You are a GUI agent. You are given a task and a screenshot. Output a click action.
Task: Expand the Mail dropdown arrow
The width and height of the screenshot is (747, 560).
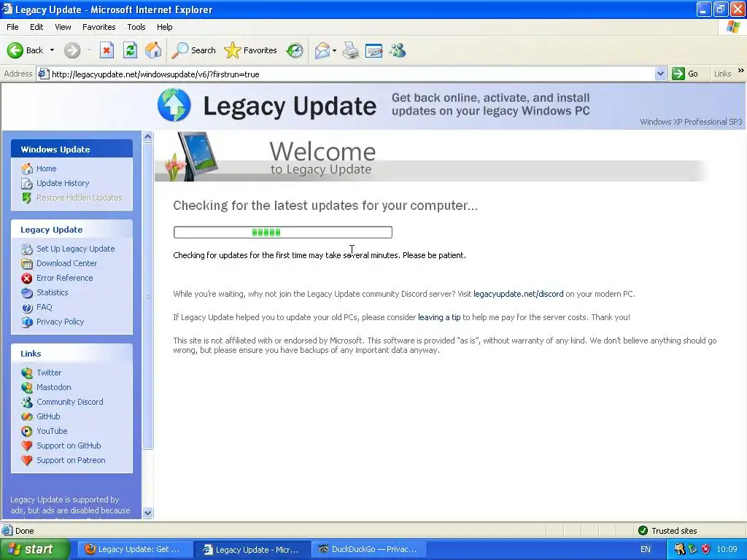pos(334,50)
